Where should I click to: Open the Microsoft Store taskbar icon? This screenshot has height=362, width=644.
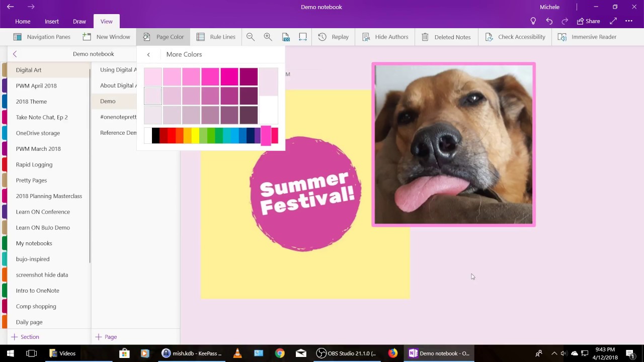coord(124,353)
